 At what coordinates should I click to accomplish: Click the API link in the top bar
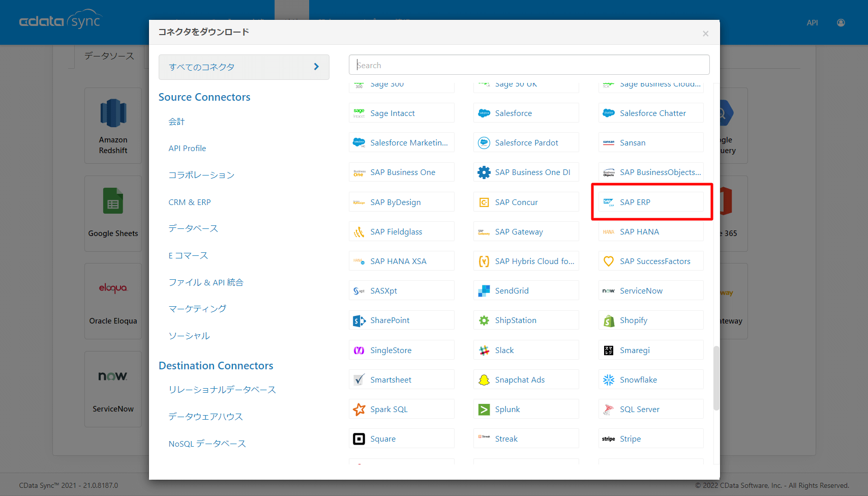point(812,22)
